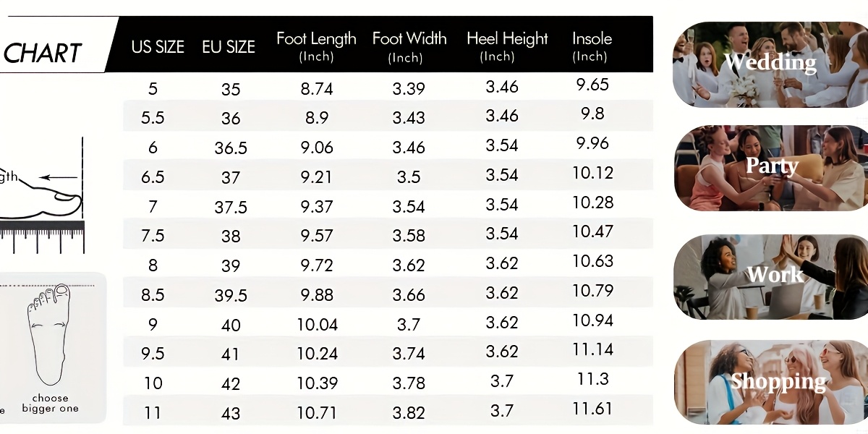The image size is (868, 434).
Task: Select US size 7.5 cell
Action: (153, 237)
